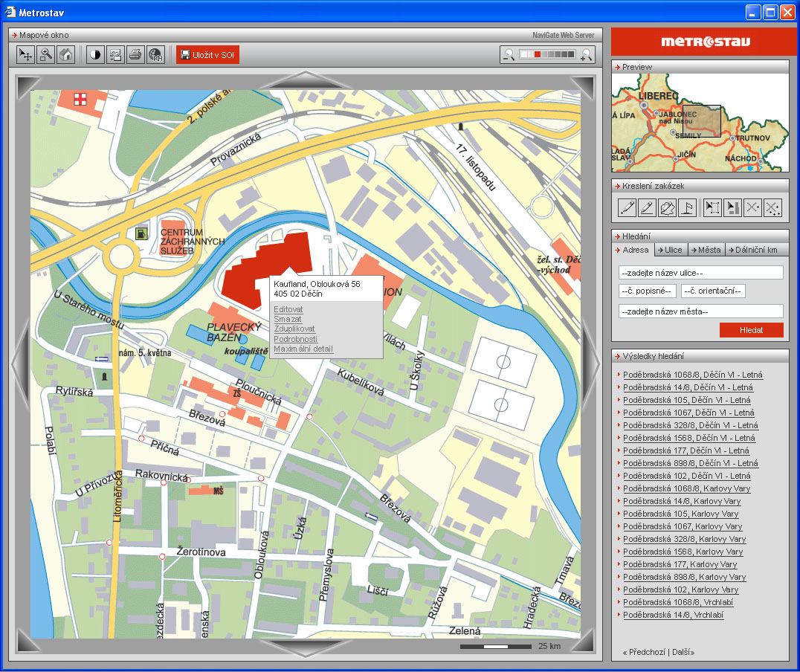Switch to the Ulice search tab
The height and width of the screenshot is (672, 800).
[x=670, y=250]
